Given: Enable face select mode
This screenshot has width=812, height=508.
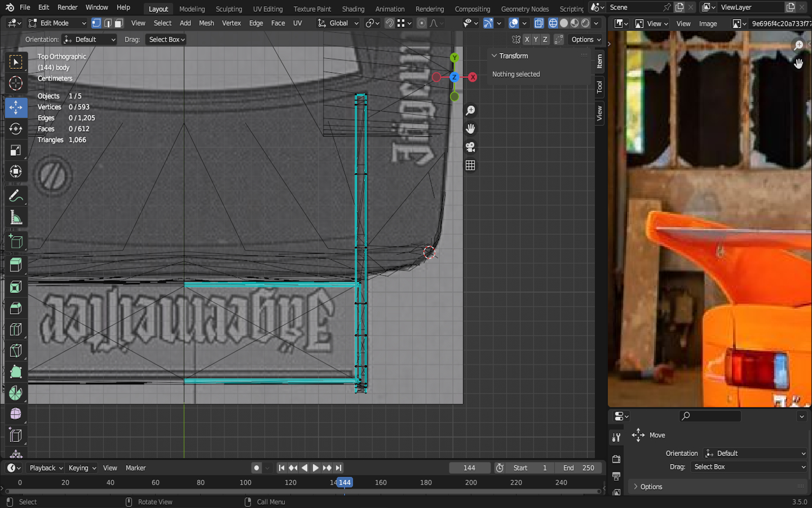Looking at the screenshot, I should 118,23.
